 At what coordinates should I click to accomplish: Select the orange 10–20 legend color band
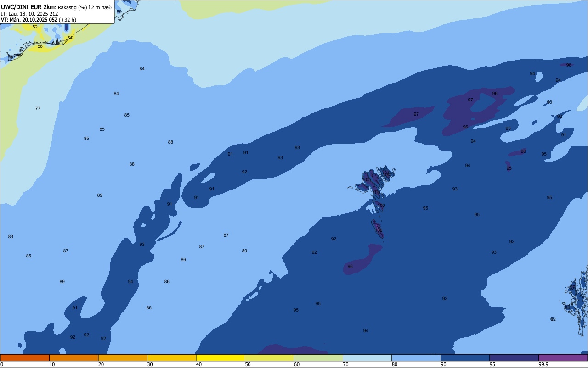click(73, 357)
